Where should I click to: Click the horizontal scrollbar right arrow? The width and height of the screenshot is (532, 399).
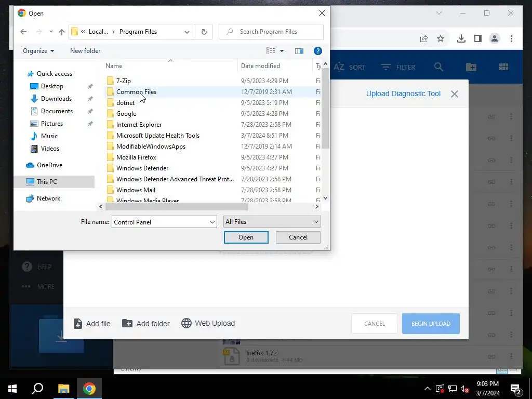coord(316,206)
